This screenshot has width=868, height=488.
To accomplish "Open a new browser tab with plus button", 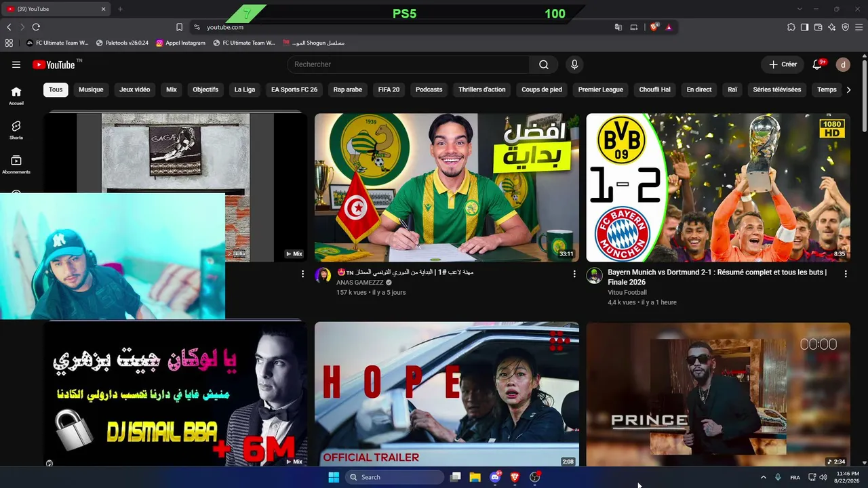I will (x=120, y=9).
